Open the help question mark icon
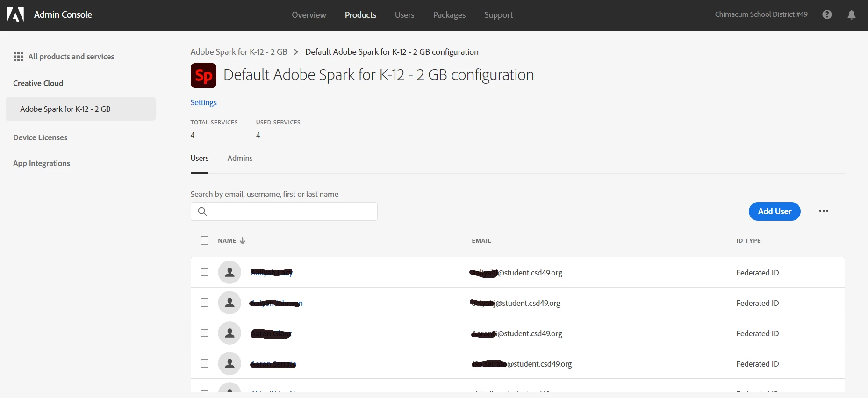Screen dimensions: 868x398 (x=827, y=14)
